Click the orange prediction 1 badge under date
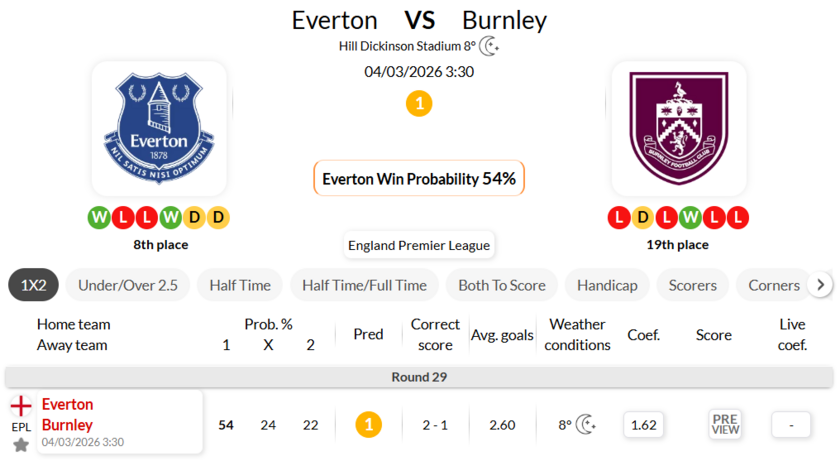Screen dimensions: 840x461 [419, 103]
